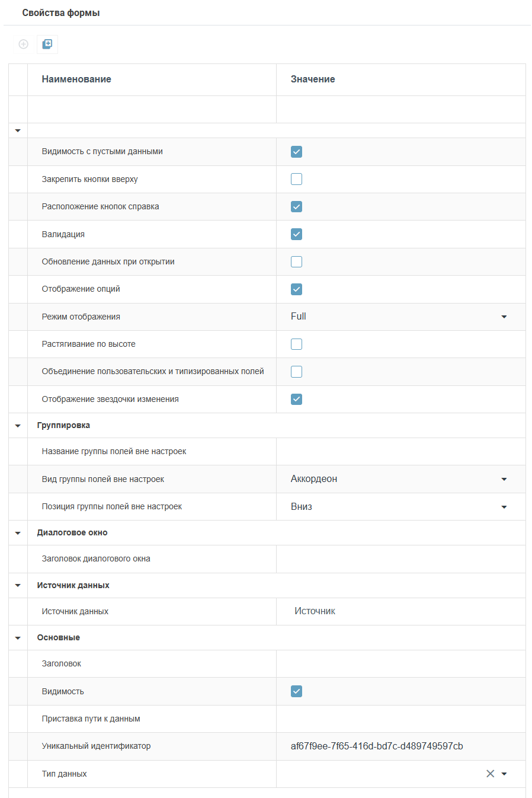Click the Заголовок диалогового окна value field
Image resolution: width=532 pixels, height=798 pixels.
(x=400, y=559)
